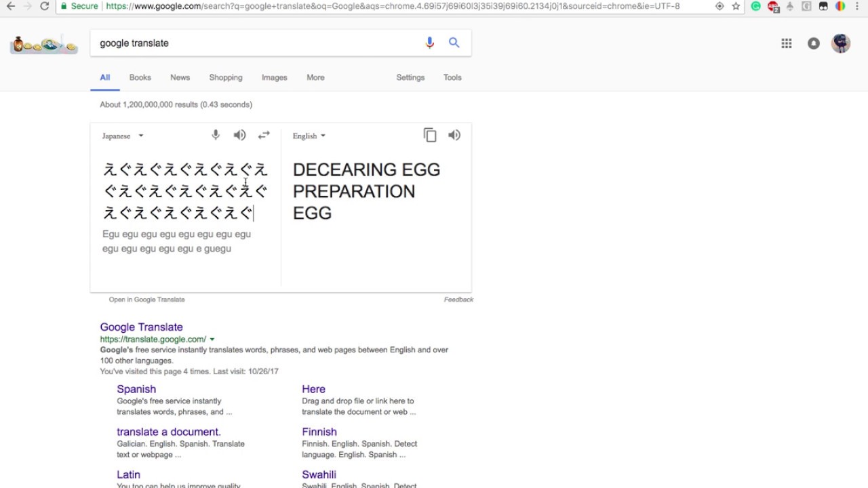Expand the arrow next to translate.google.com URL

tap(212, 340)
